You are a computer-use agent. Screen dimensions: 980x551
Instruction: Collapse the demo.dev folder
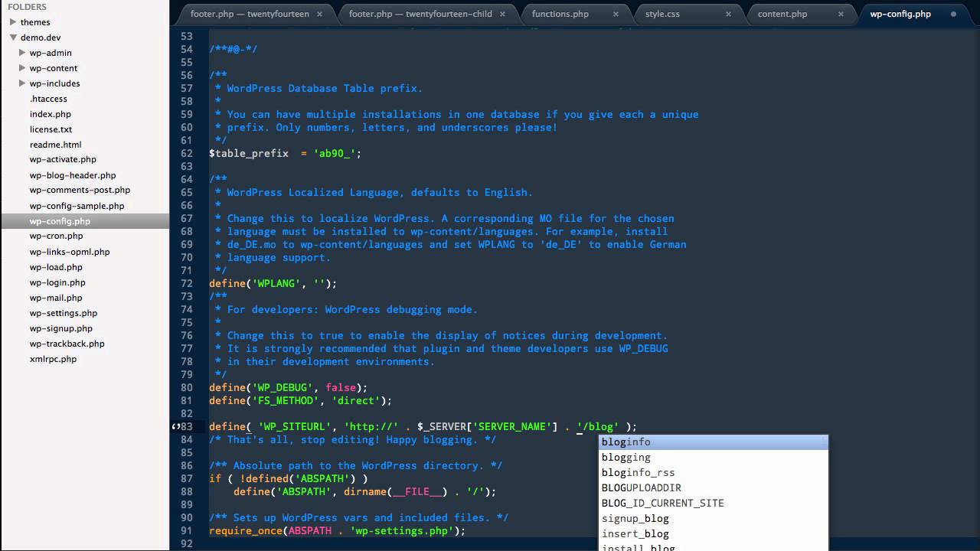pos(13,37)
